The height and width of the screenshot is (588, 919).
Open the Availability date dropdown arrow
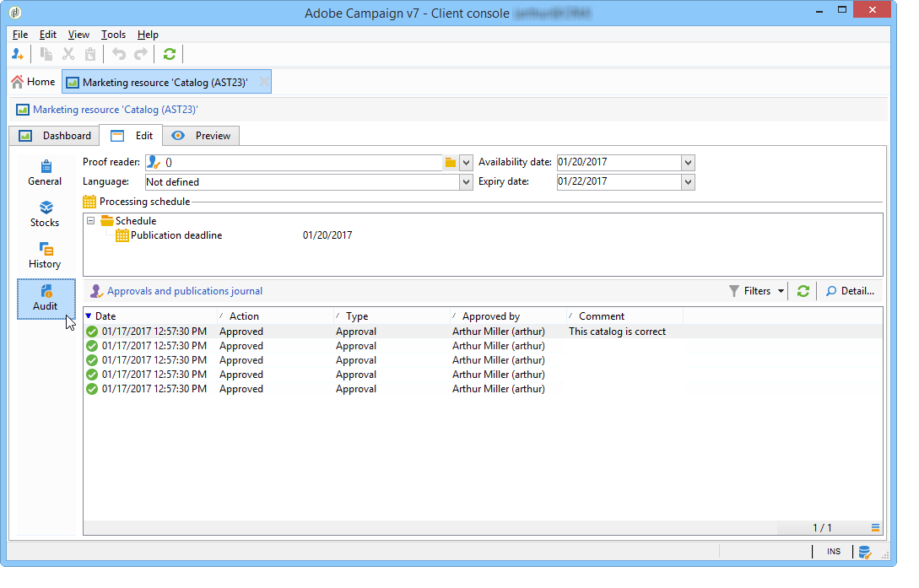tap(688, 163)
